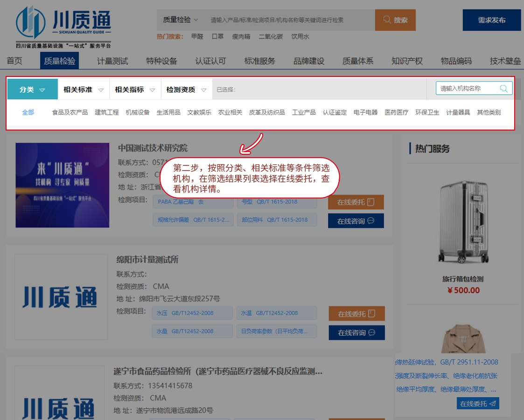Filter by 农业相关 category
This screenshot has height=420, width=524.
coord(230,112)
